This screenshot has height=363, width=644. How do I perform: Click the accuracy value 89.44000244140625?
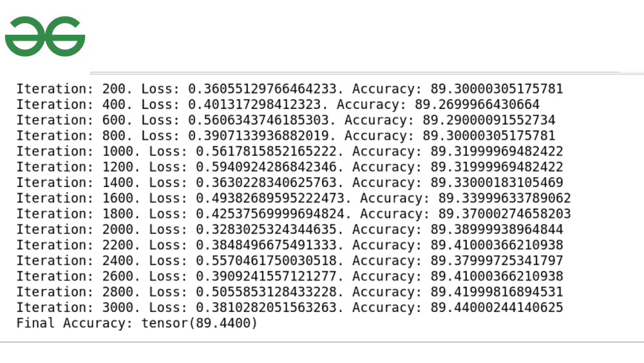(x=497, y=308)
